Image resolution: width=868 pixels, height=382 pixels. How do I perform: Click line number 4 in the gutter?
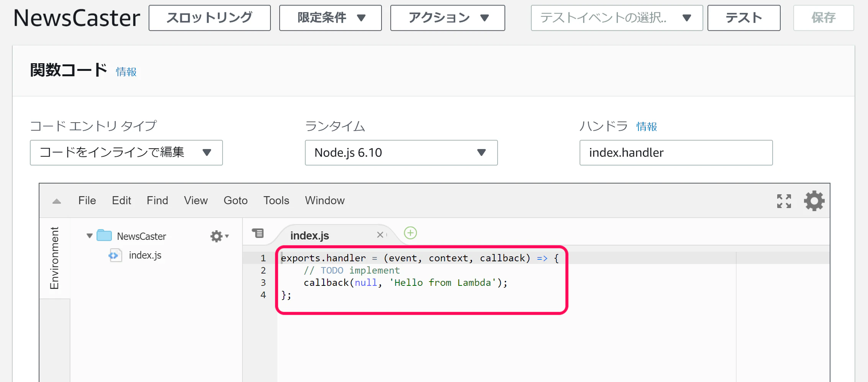263,295
